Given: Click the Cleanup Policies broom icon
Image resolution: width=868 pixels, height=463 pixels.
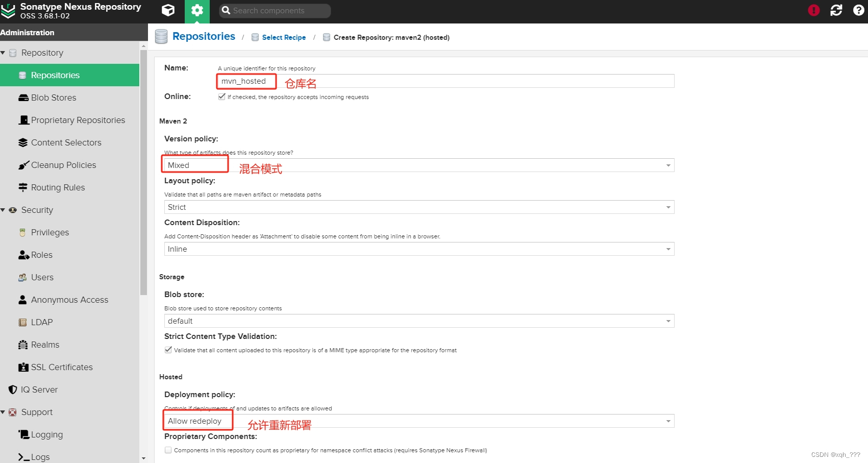Looking at the screenshot, I should [x=23, y=165].
